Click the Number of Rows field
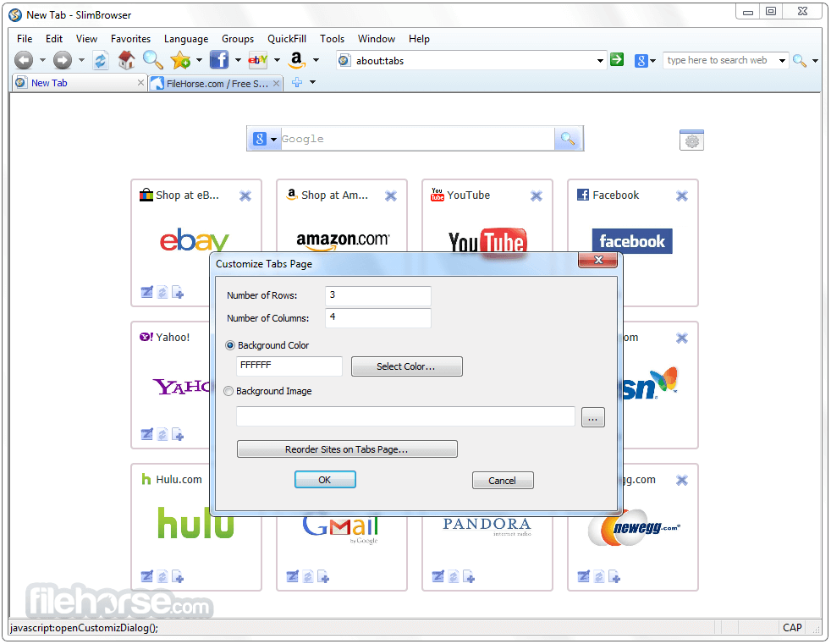 click(378, 295)
